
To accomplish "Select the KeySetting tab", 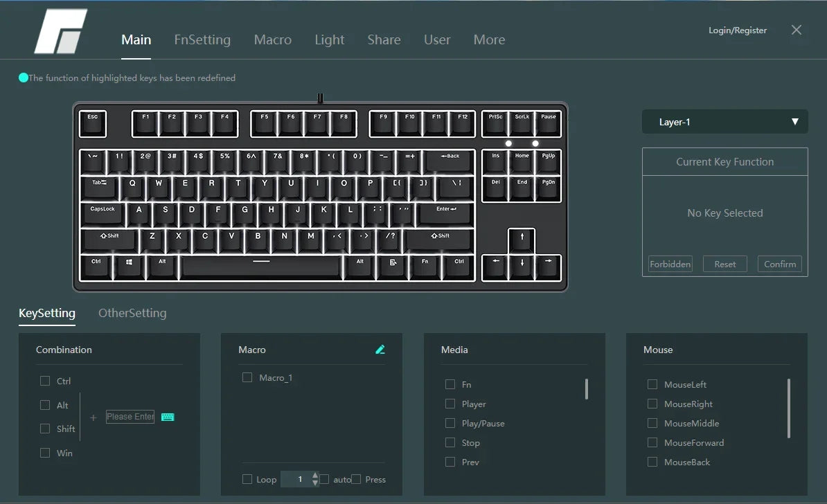I will pos(47,313).
